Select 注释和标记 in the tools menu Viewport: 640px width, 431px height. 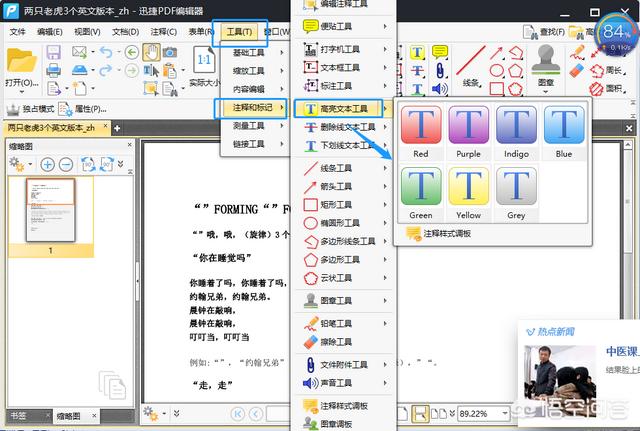tap(254, 108)
